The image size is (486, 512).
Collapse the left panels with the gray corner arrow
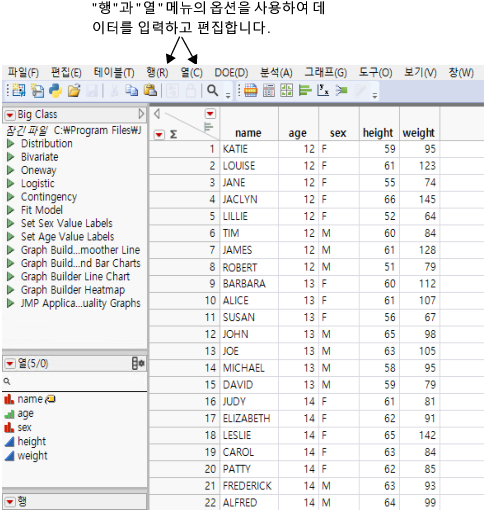tap(157, 114)
